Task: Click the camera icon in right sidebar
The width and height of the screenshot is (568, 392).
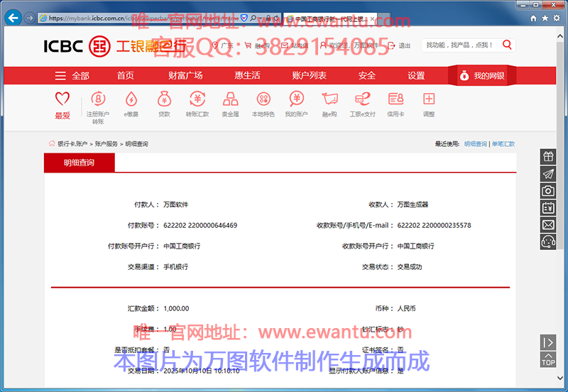Action: pos(548,190)
